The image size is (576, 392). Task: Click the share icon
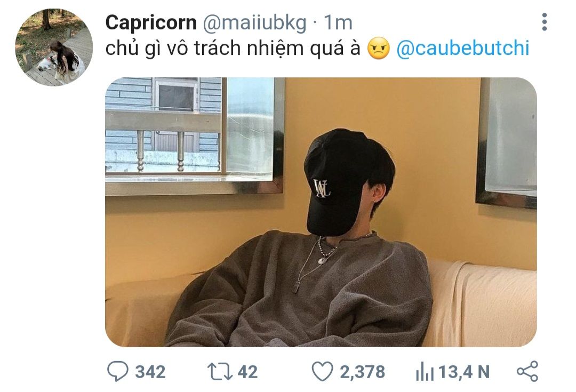coord(527,371)
